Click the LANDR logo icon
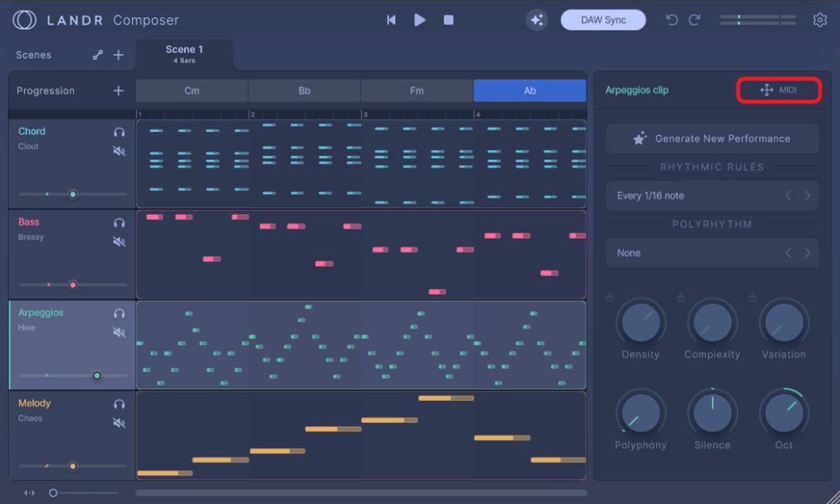 pyautogui.click(x=24, y=20)
